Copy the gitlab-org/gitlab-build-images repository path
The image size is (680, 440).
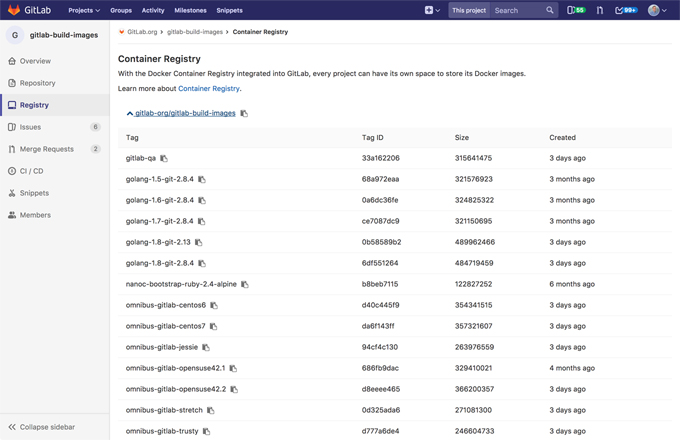[244, 114]
